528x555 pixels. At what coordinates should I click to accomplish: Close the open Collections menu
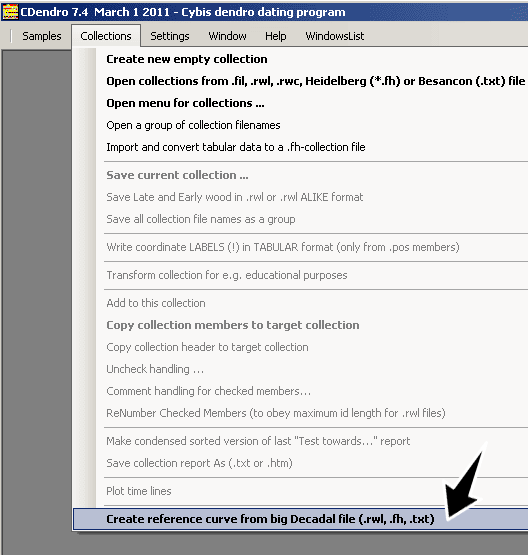point(106,36)
